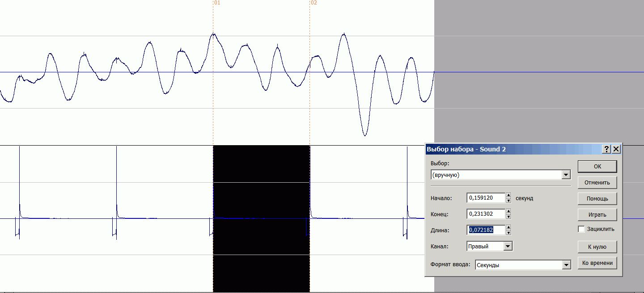
Task: Decrease 'Длина' value with down arrow
Action: tap(508, 233)
